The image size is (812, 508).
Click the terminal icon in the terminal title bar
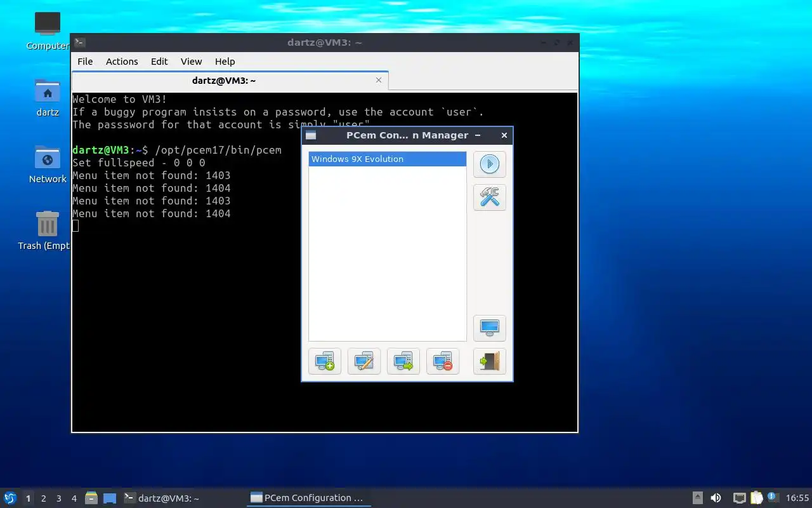point(79,43)
